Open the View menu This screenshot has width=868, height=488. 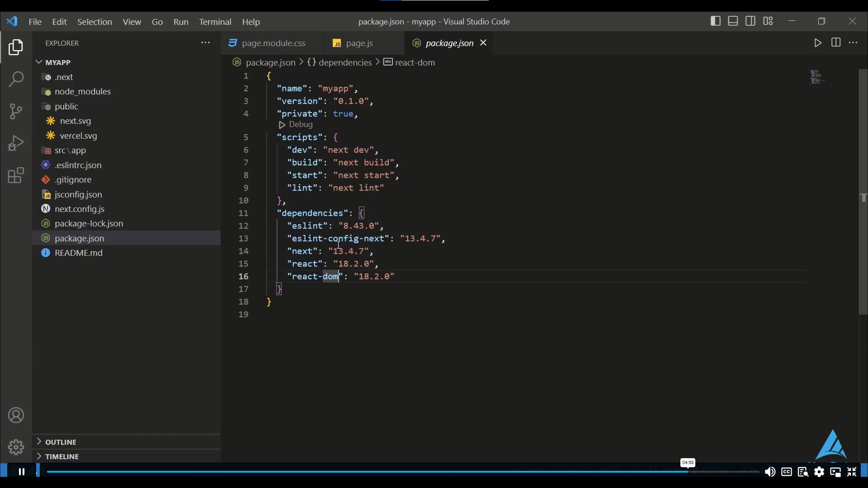point(132,22)
